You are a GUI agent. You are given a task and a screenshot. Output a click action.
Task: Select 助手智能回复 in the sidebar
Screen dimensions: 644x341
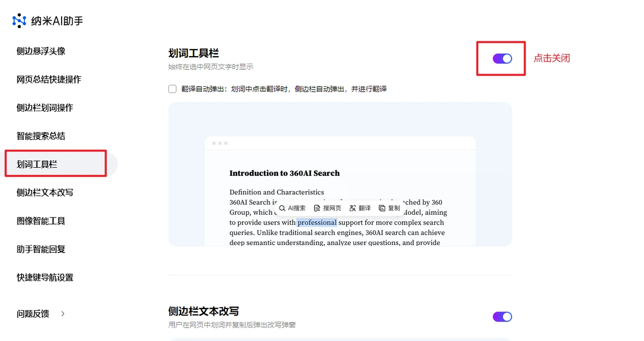click(41, 249)
